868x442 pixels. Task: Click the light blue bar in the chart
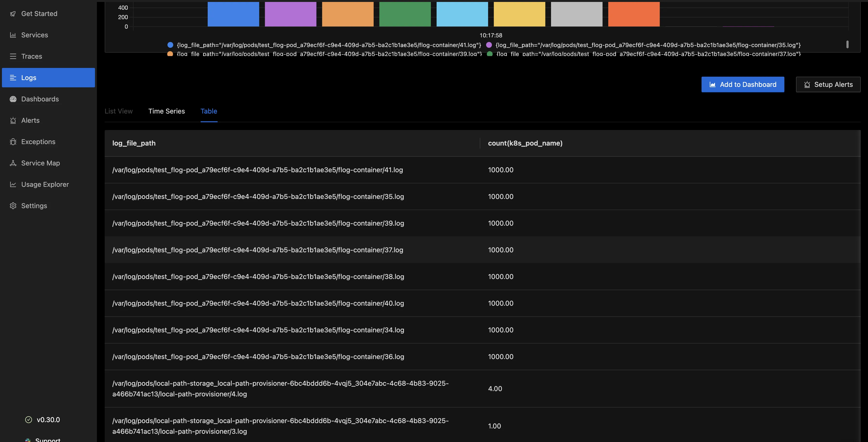462,14
